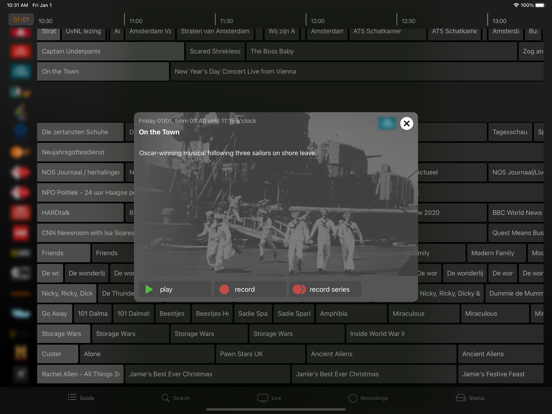Select the red channel logo beside HARDtalk
The image size is (552, 414).
point(20,213)
